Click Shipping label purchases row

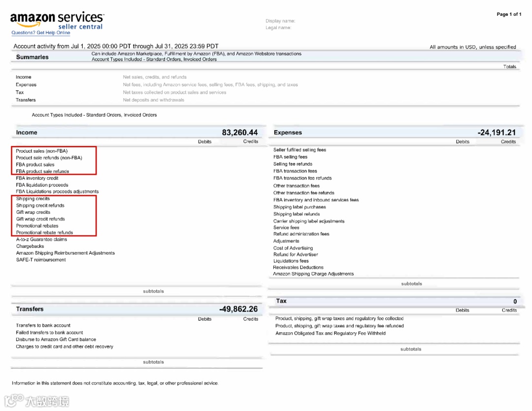point(299,207)
